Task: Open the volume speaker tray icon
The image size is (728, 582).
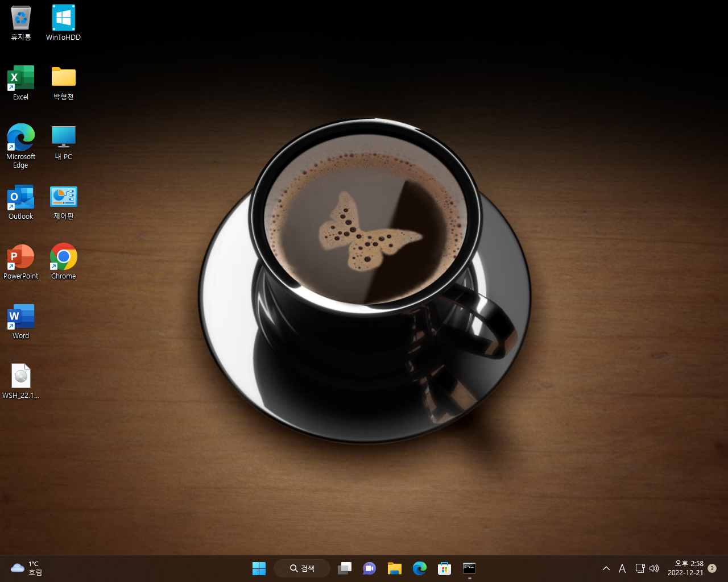Action: 654,568
